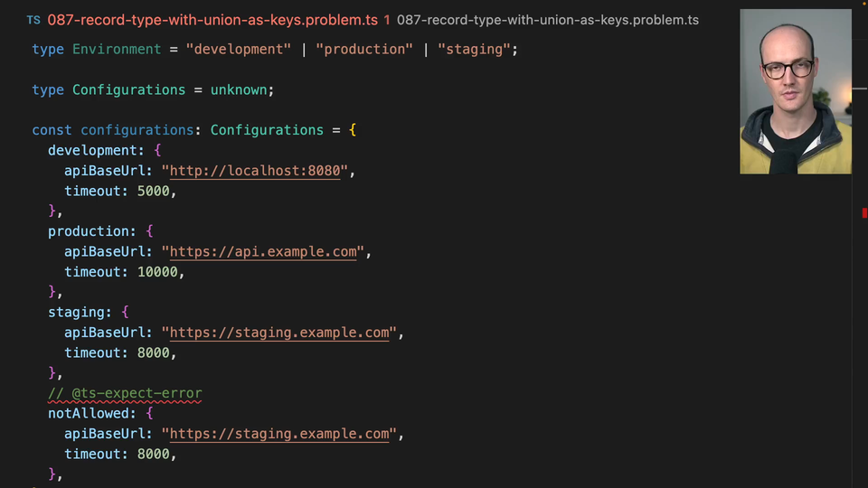868x488 pixels.
Task: Open the https://api.example.com link
Action: 263,252
